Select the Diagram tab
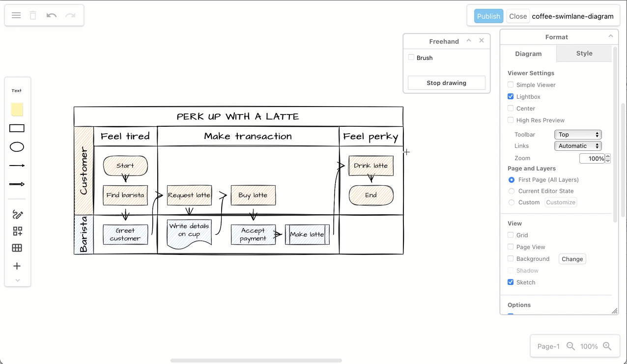 click(x=528, y=54)
